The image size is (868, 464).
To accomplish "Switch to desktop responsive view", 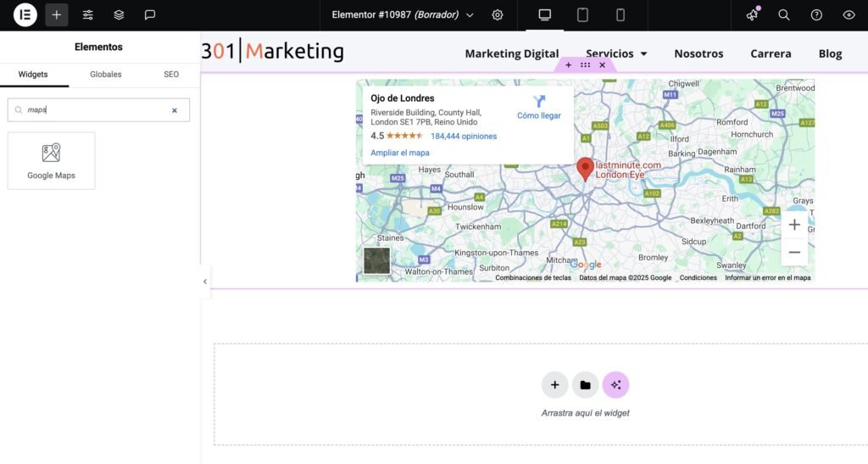I will [x=545, y=15].
